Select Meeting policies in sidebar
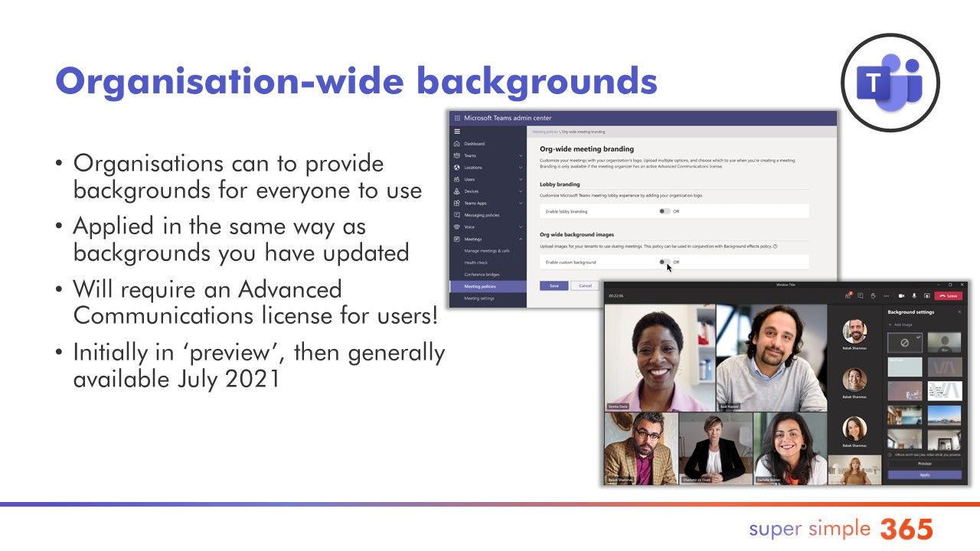The image size is (980, 551). click(x=488, y=286)
